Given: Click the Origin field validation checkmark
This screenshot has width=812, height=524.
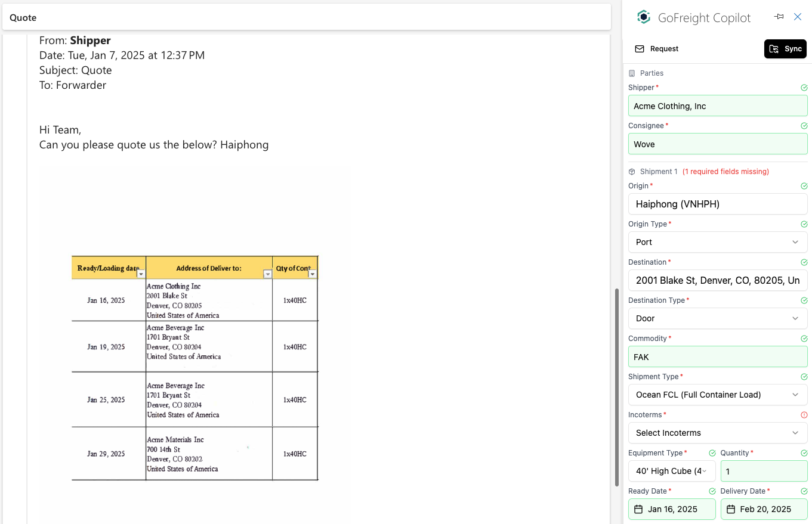Looking at the screenshot, I should click(804, 186).
